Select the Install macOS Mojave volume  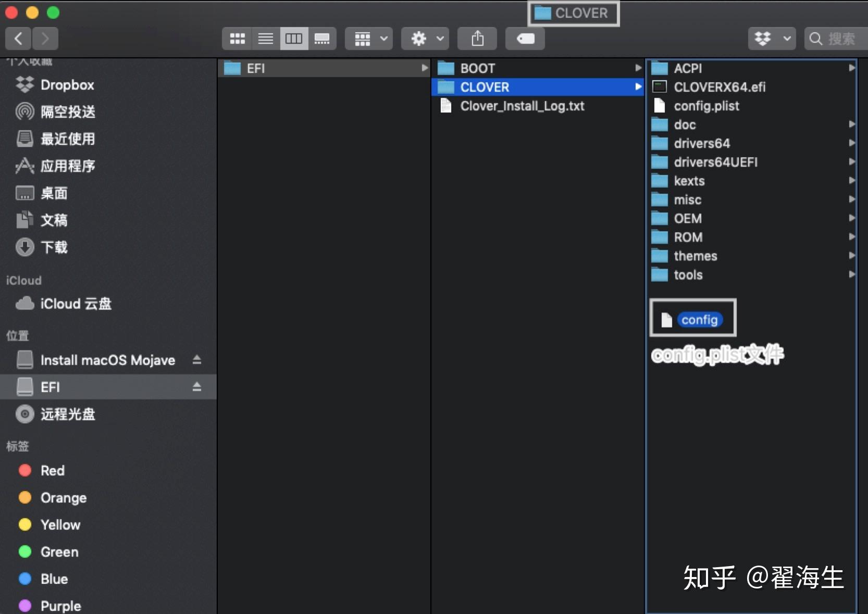click(x=108, y=360)
